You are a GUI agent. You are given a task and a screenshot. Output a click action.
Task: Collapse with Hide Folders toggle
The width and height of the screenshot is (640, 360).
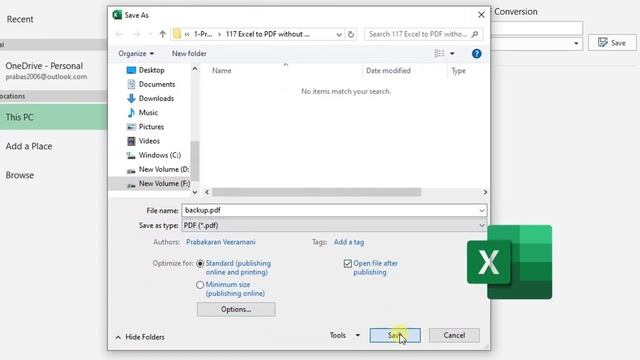(x=140, y=337)
